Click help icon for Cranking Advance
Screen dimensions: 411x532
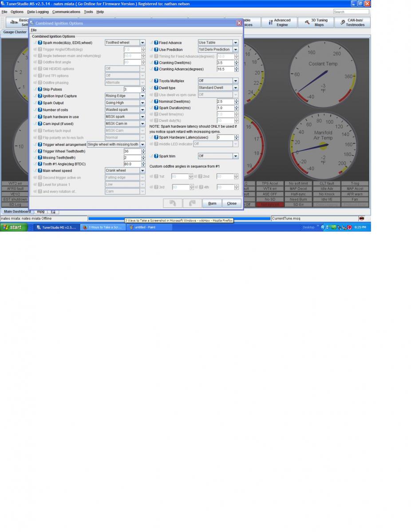coord(156,69)
